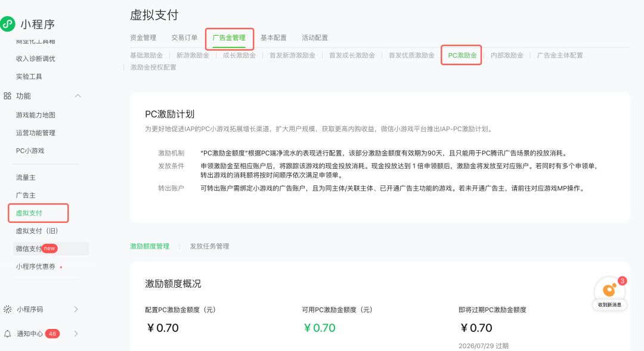Click the green 小程序 logo icon
This screenshot has width=644, height=351.
coord(7,24)
